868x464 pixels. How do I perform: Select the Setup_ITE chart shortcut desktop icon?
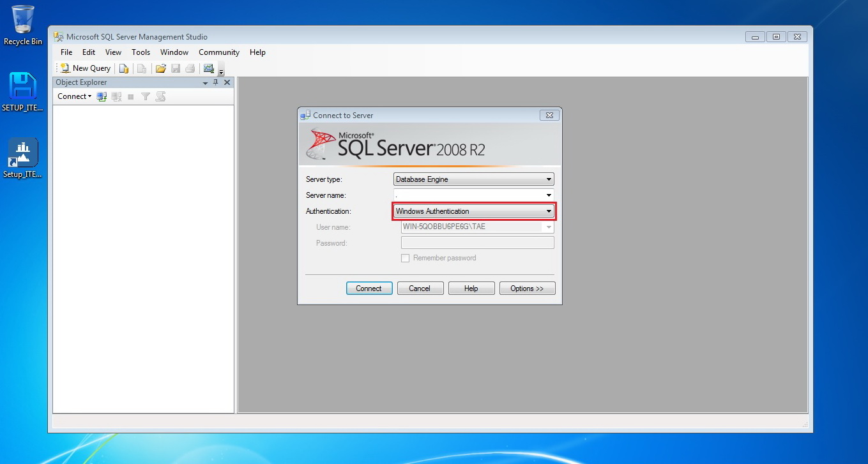(x=23, y=158)
